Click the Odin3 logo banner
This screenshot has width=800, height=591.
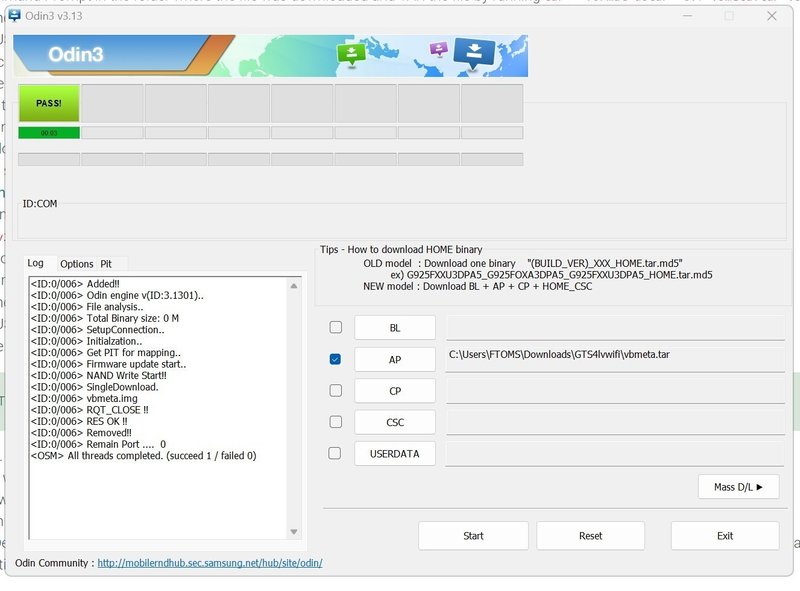271,56
